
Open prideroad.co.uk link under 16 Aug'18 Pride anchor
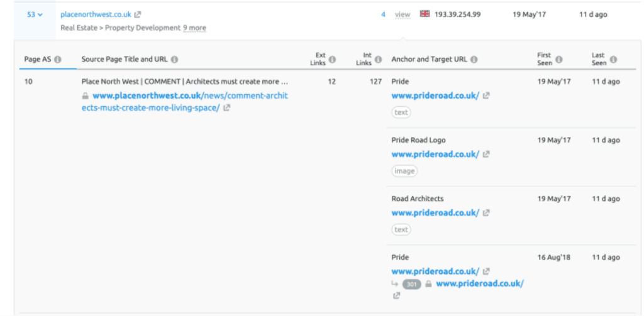pyautogui.click(x=435, y=271)
